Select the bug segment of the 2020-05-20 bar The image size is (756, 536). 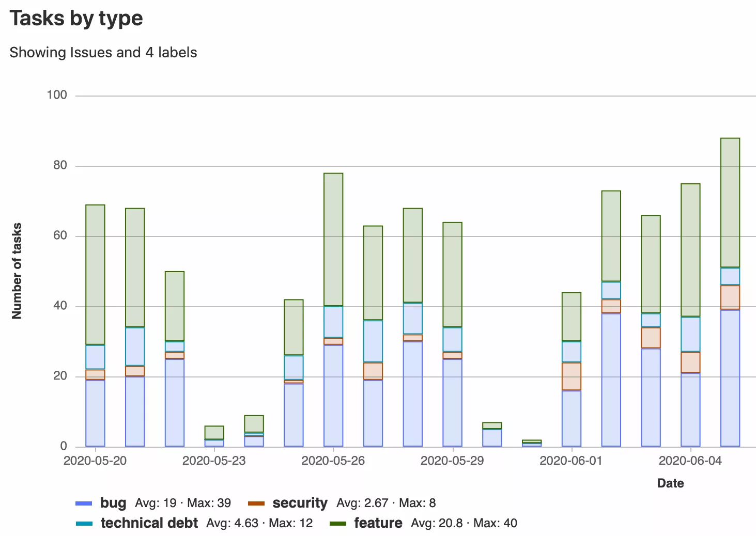click(95, 413)
